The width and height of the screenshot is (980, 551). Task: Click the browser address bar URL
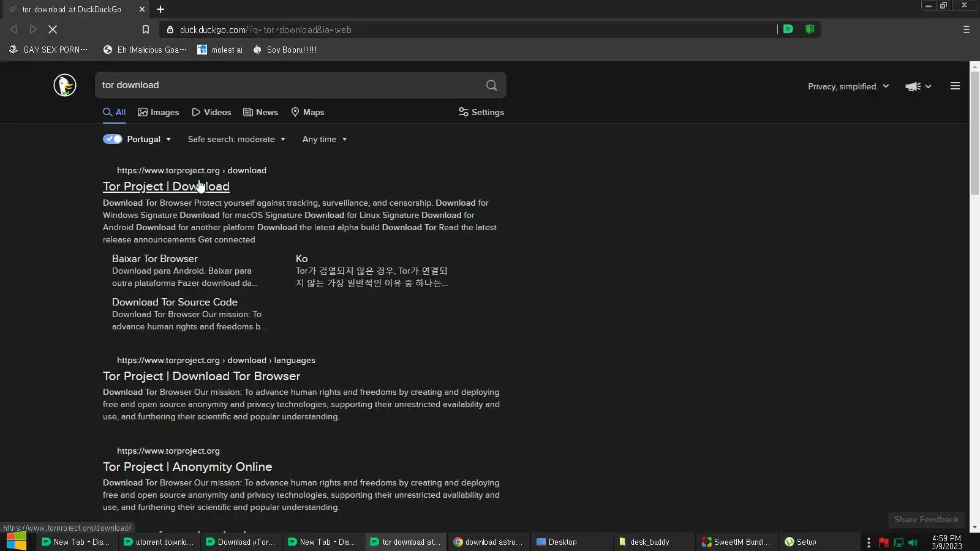266,29
